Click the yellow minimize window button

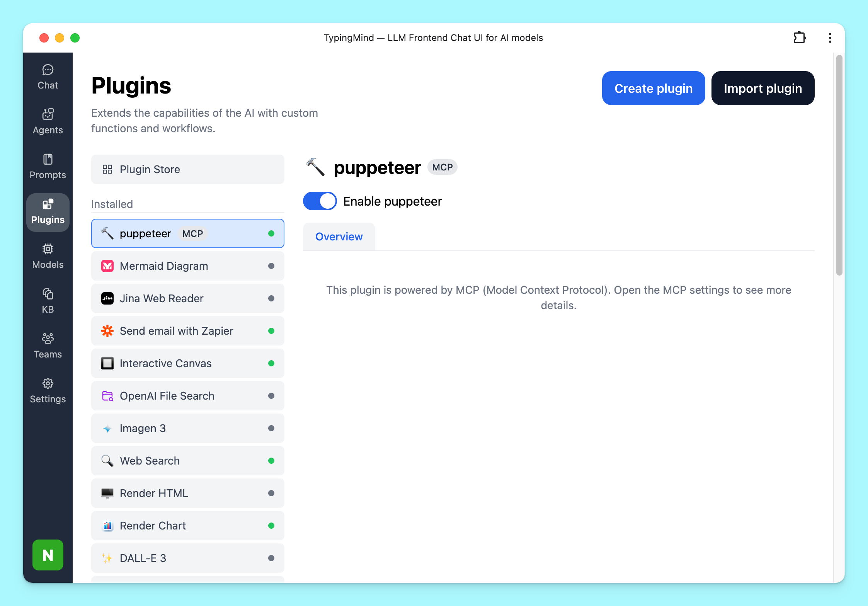(60, 38)
